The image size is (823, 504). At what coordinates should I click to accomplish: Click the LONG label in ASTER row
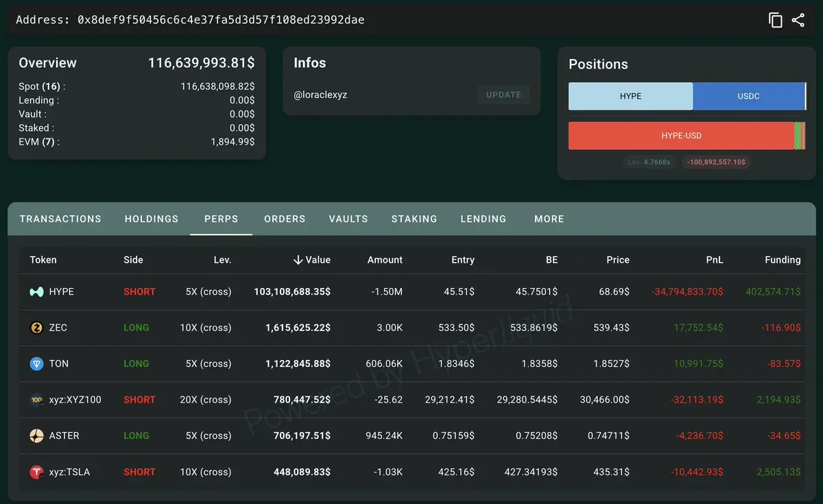click(136, 435)
